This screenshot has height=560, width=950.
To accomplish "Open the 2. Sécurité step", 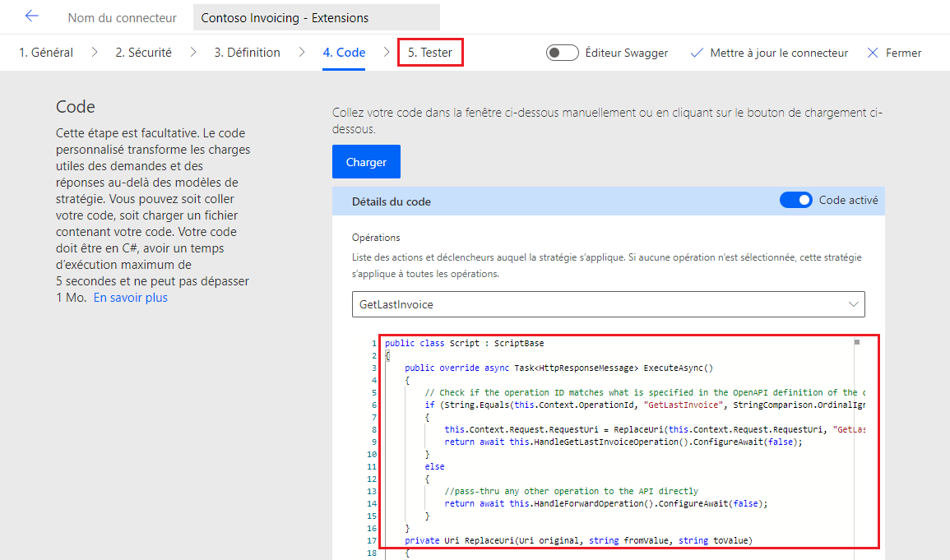I will tap(143, 53).
